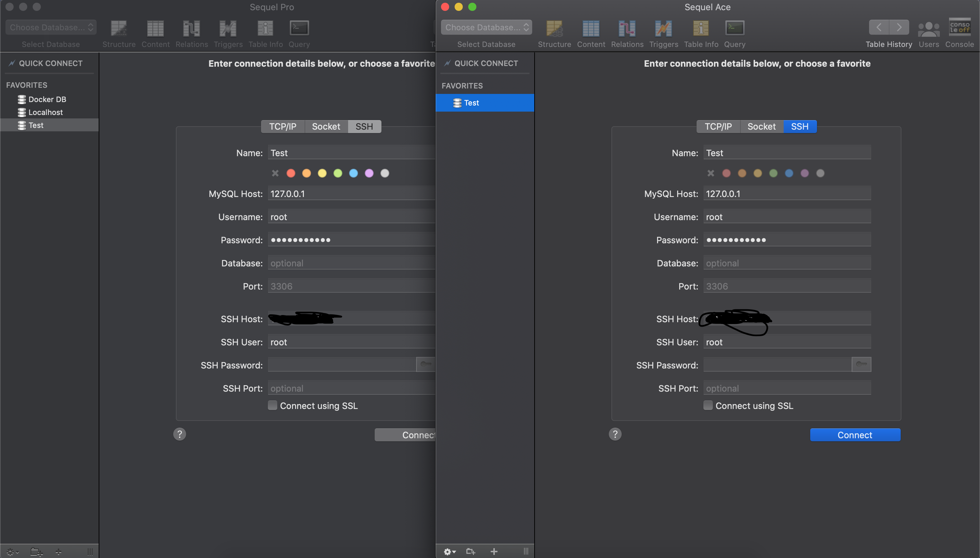Open the Relations view in Sequel Ace
The height and width of the screenshot is (558, 980).
click(x=627, y=29)
